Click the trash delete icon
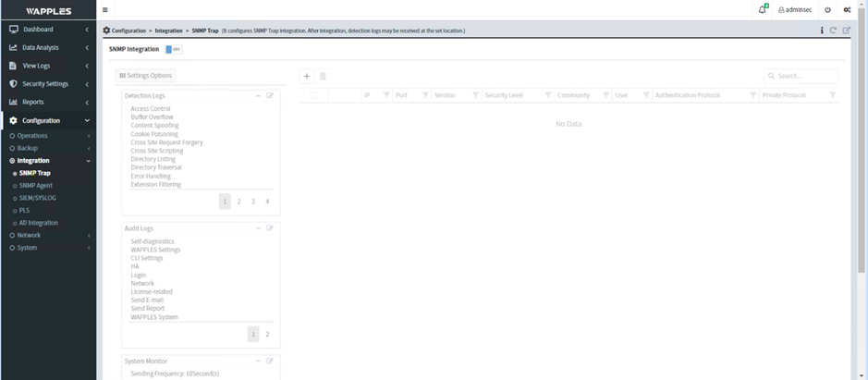Image resolution: width=868 pixels, height=380 pixels. click(323, 76)
